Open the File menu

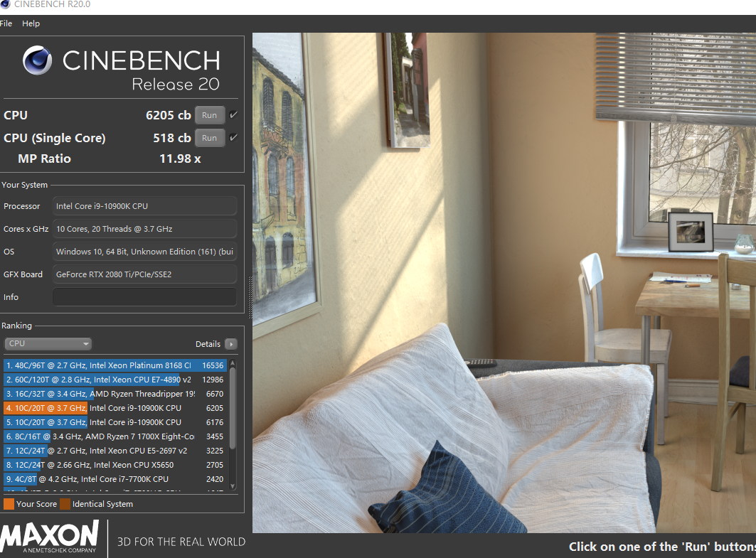(6, 23)
